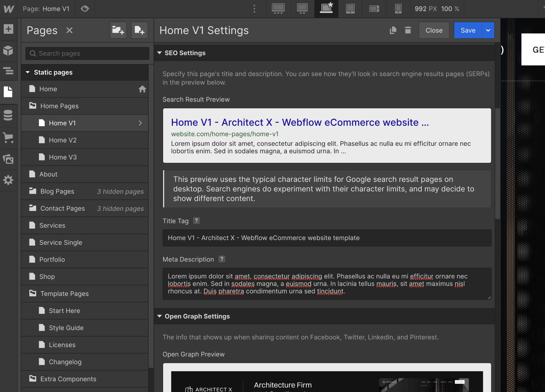Open the Save button dropdown arrow
This screenshot has width=545, height=392.
pos(488,30)
